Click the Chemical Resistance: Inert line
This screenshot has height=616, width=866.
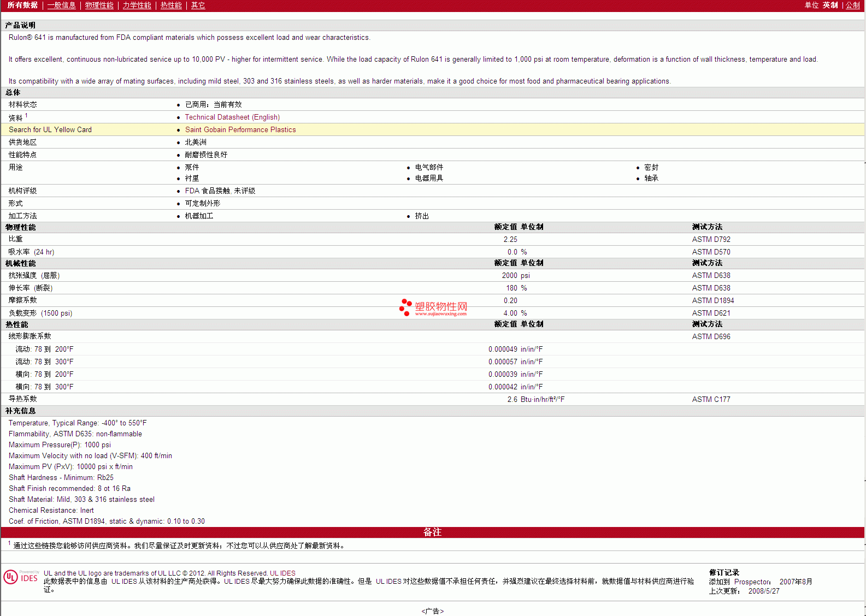tap(51, 510)
